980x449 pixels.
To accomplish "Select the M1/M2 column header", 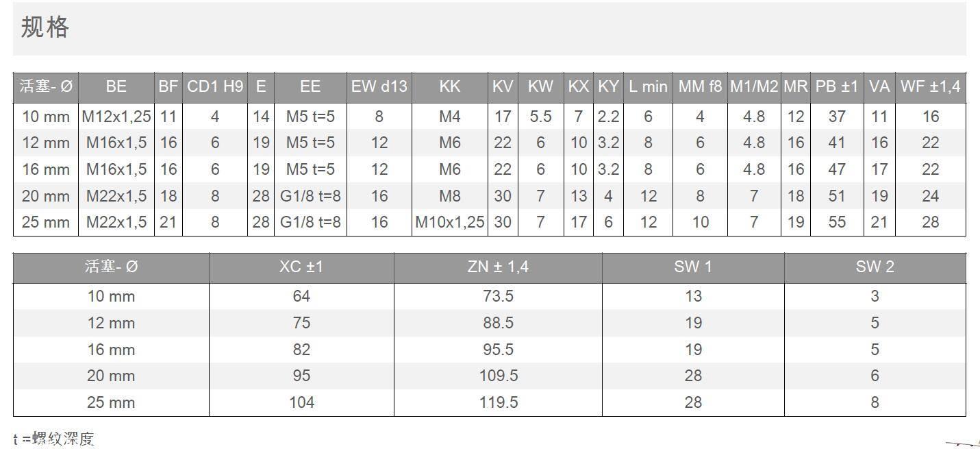I will pos(754,86).
